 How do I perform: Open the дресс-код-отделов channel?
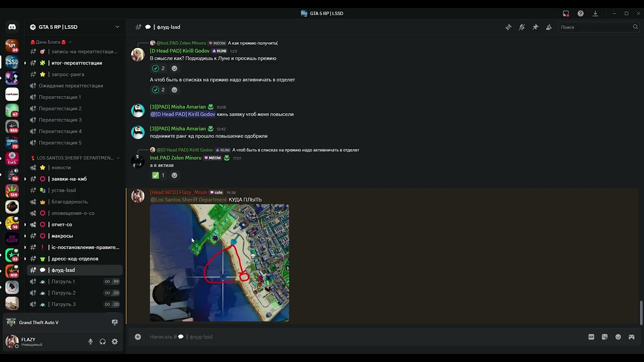tap(75, 259)
